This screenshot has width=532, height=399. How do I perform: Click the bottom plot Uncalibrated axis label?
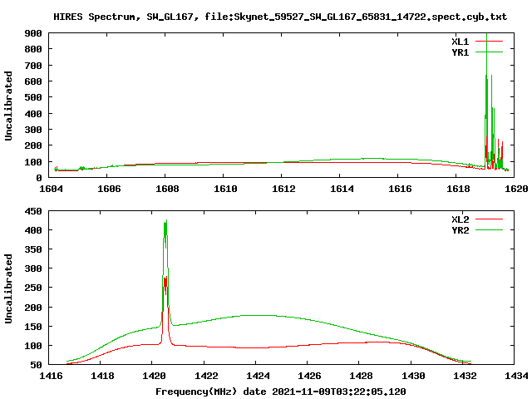click(8, 288)
